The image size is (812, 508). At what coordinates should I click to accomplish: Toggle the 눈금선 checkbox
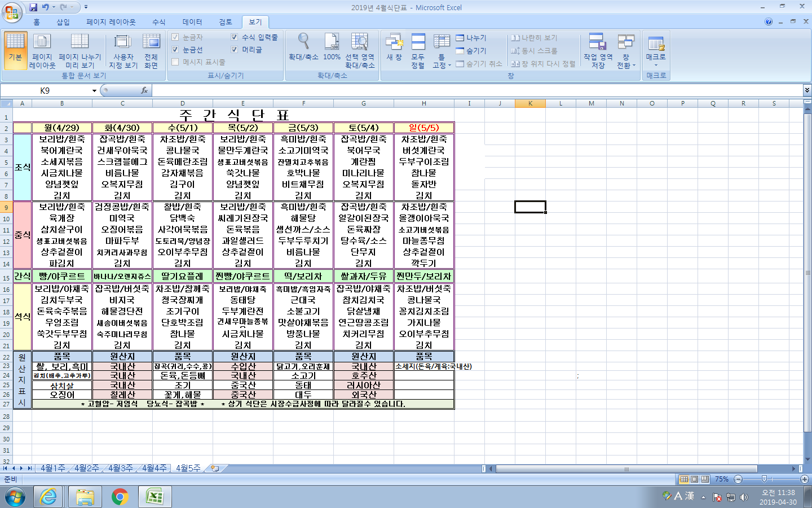[x=175, y=50]
